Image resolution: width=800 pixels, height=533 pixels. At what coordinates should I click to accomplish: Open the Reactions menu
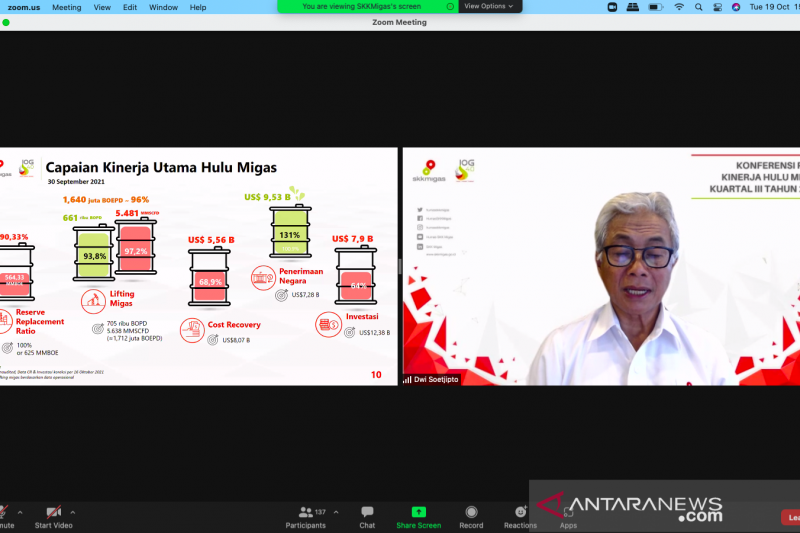520,517
